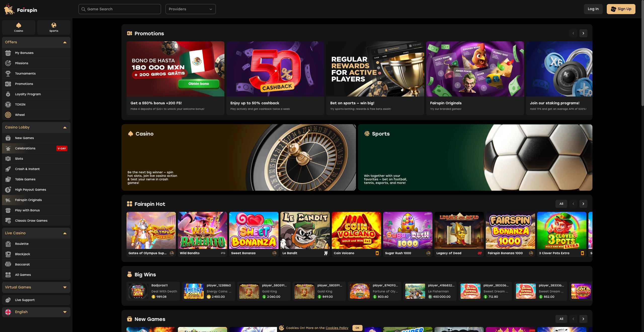Screen dimensions: 644x332
Task: Collapse the Offers section
Action: [x=65, y=42]
